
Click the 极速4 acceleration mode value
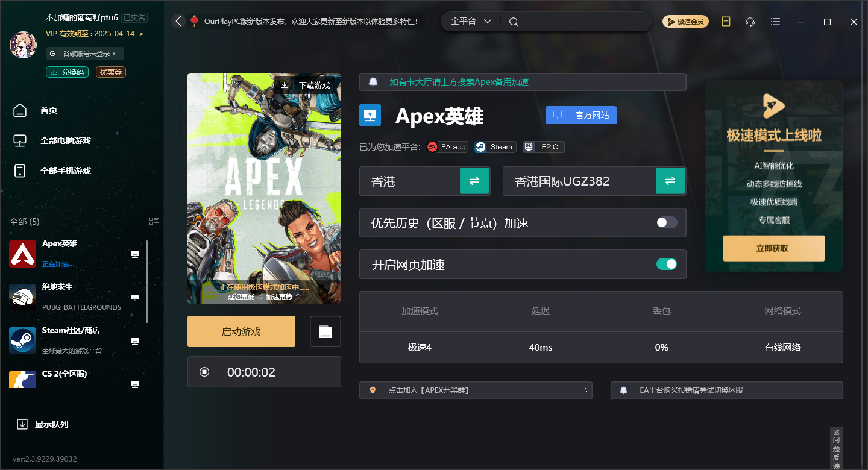click(420, 348)
